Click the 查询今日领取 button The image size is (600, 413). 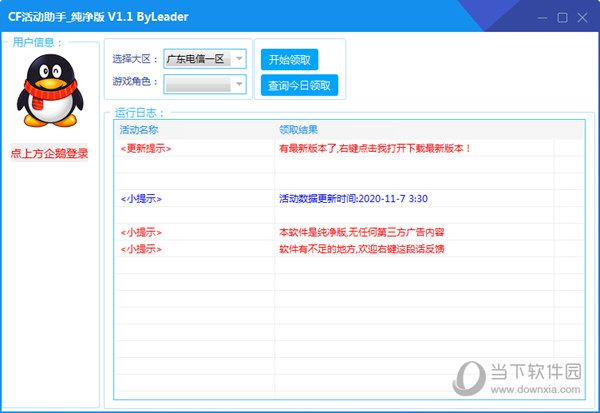tap(299, 85)
